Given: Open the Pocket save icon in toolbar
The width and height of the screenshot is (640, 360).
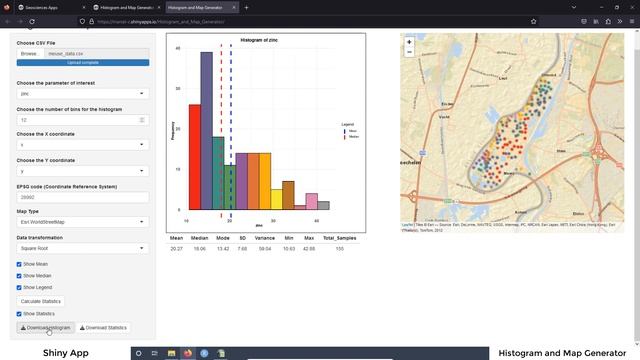Looking at the screenshot, I should (584, 22).
